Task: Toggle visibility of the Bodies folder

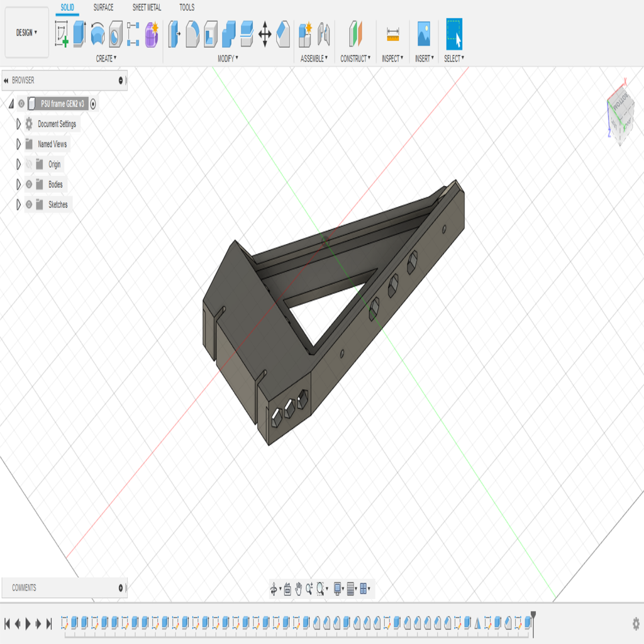Action: [x=28, y=184]
